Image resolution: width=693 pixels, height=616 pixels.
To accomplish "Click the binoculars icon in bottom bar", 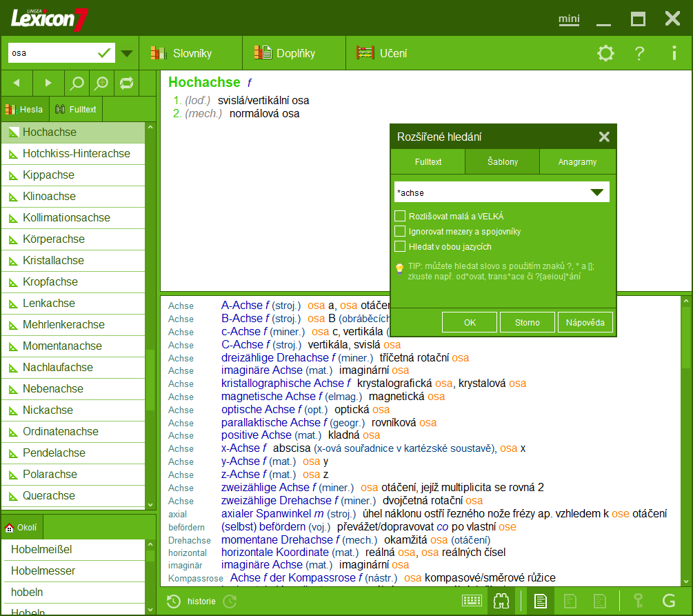I will coord(501,601).
